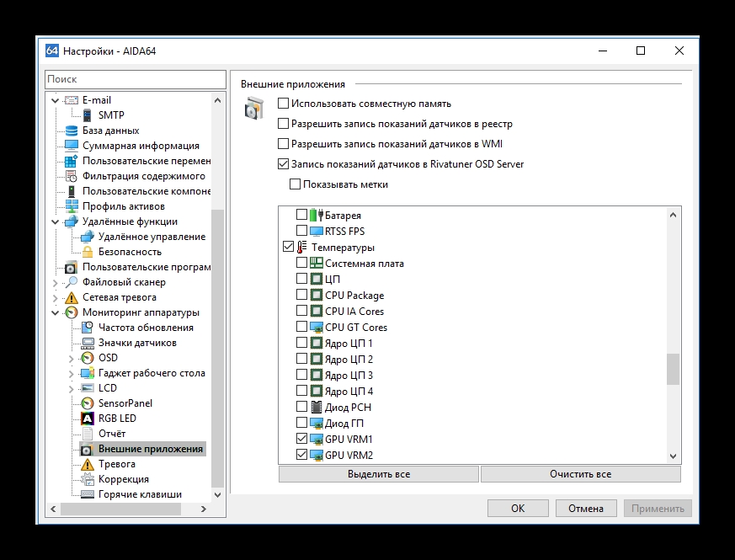Click the monitor icon beside Суммарная информация

72,146
